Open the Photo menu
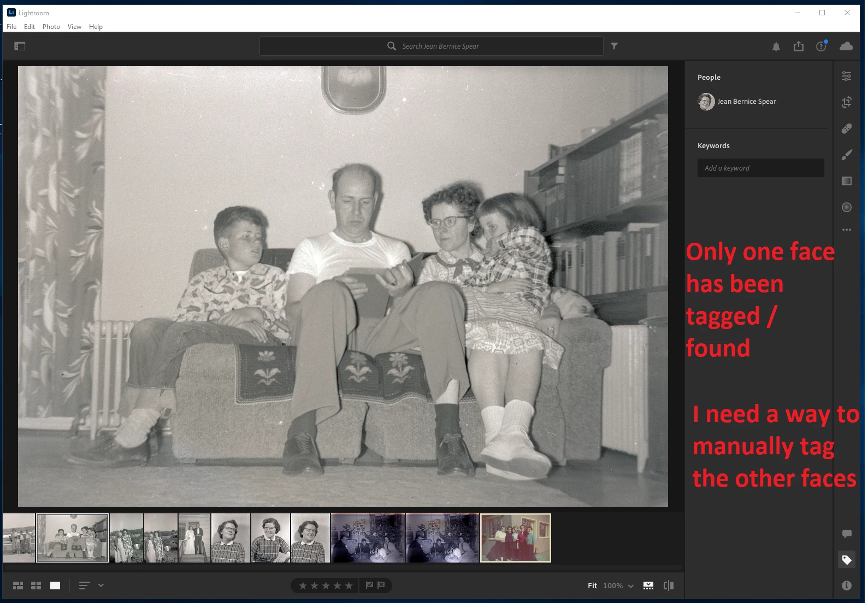The image size is (868, 603). tap(51, 27)
